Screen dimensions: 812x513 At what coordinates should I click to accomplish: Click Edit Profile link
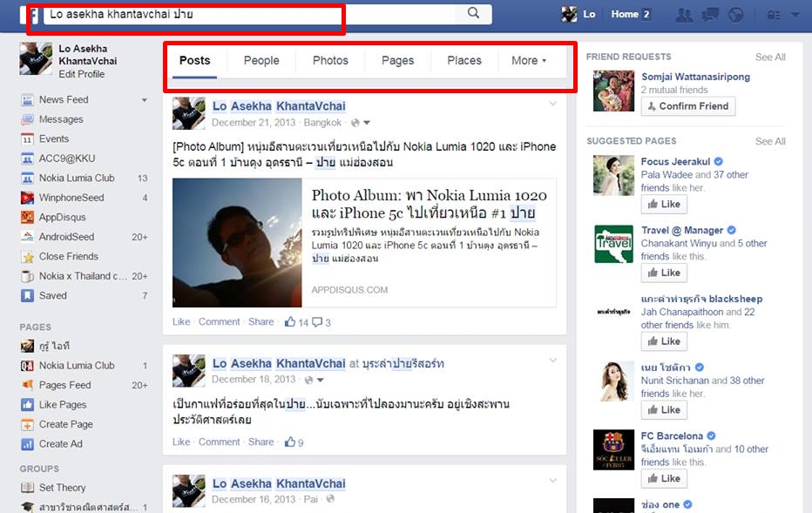point(81,74)
